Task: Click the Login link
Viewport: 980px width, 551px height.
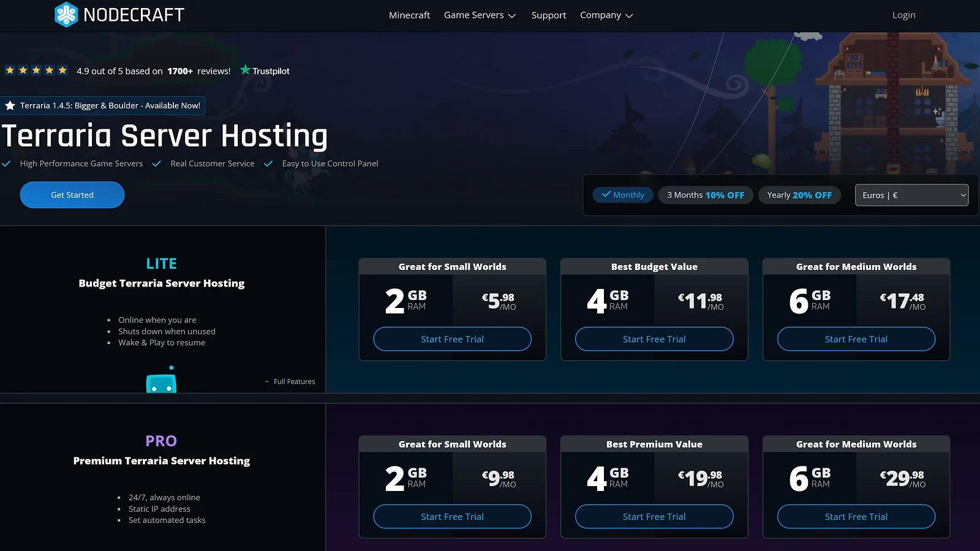Action: pos(903,15)
